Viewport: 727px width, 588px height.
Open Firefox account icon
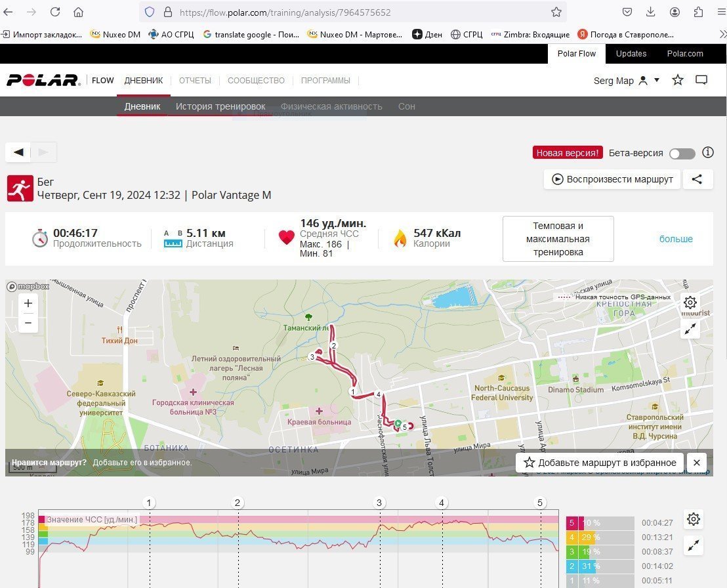[x=675, y=12]
